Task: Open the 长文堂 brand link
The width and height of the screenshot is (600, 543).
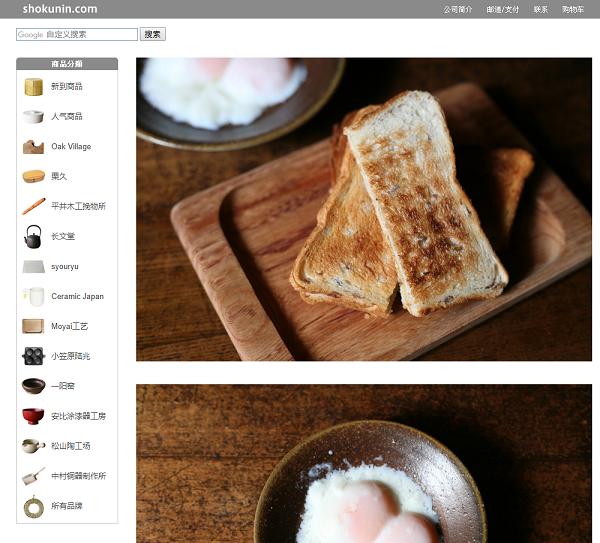Action: tap(63, 236)
